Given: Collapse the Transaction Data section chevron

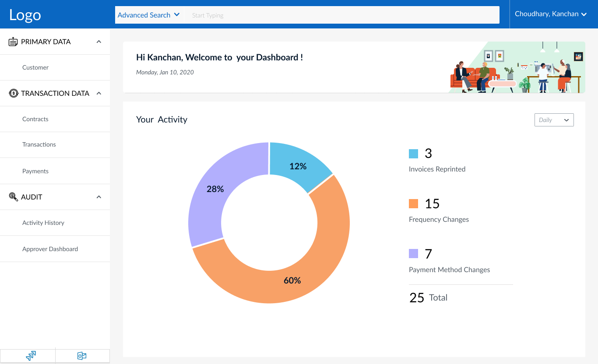Looking at the screenshot, I should point(99,93).
